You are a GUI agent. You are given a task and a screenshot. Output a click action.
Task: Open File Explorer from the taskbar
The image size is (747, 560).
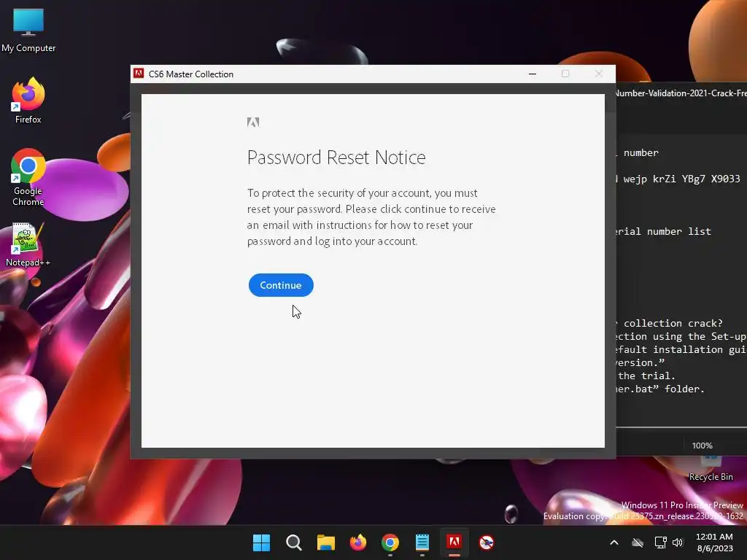point(326,542)
